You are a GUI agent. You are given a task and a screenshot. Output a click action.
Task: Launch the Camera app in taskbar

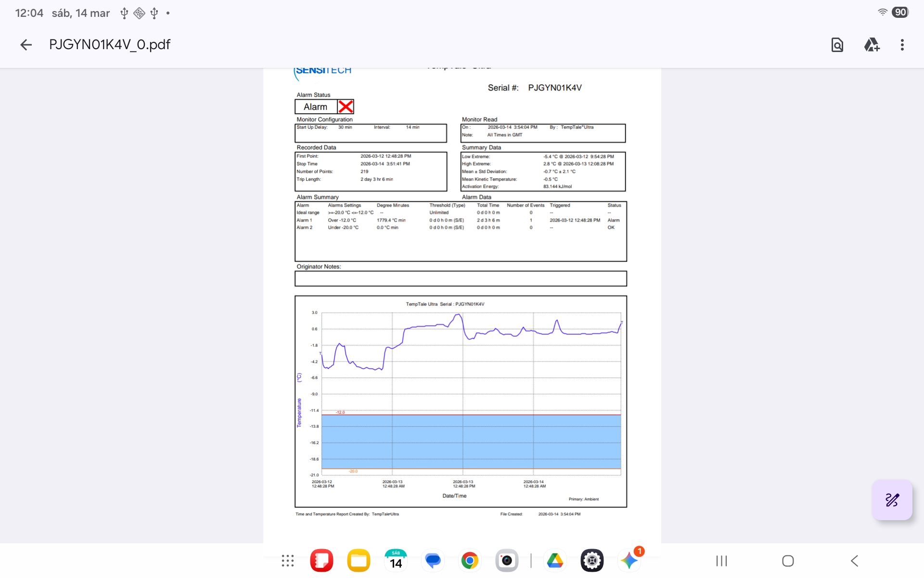click(507, 561)
